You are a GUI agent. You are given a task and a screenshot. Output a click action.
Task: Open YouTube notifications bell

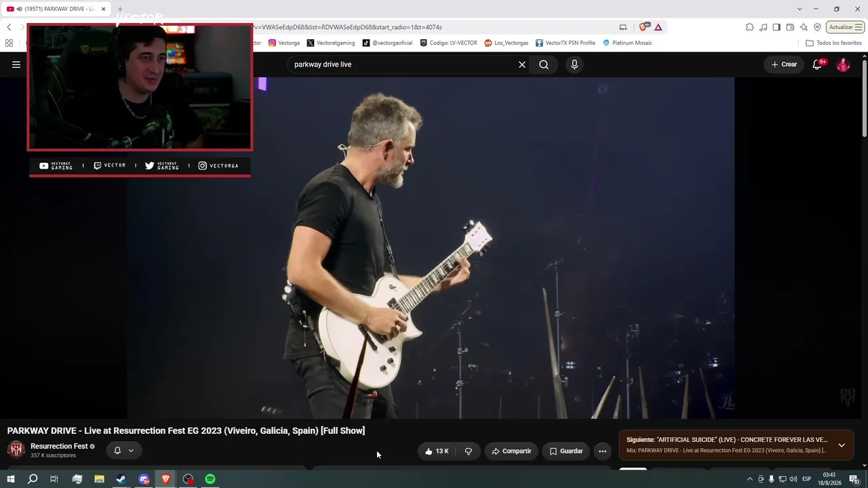(818, 64)
